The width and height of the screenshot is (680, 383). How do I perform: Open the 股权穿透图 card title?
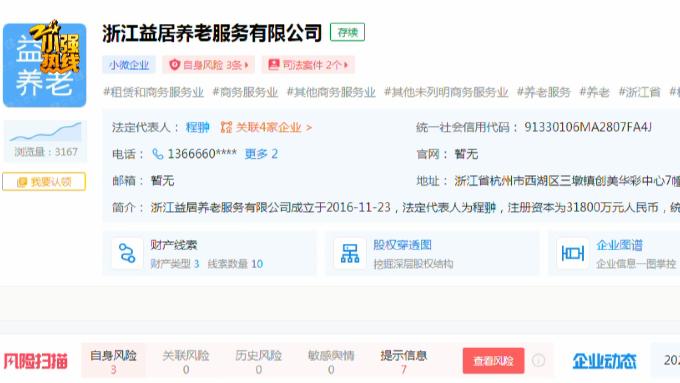[402, 245]
